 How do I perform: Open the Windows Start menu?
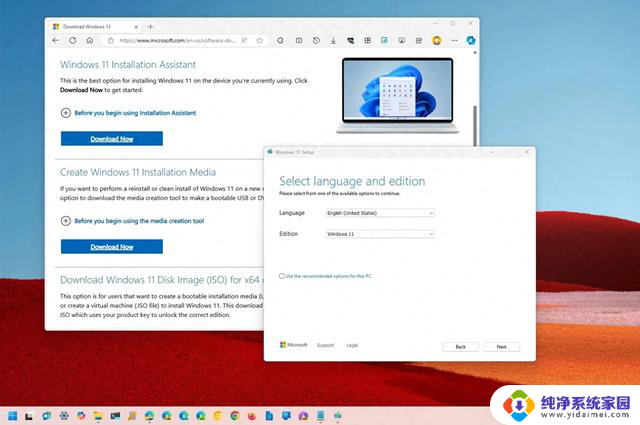tap(12, 416)
